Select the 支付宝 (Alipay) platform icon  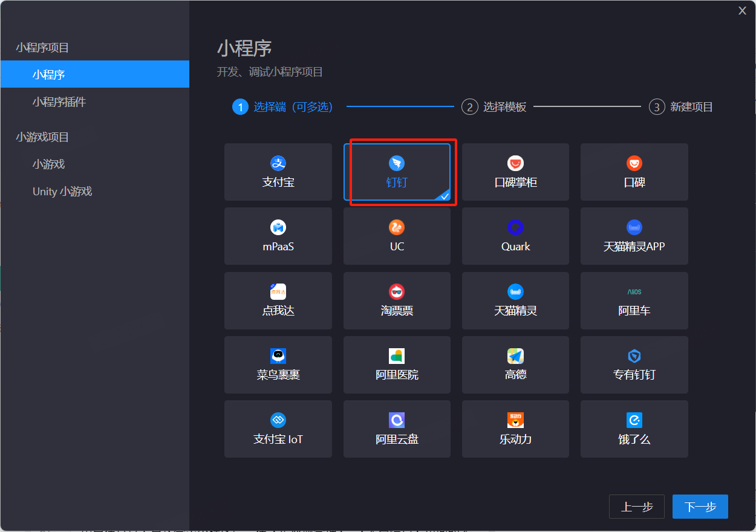pos(278,163)
